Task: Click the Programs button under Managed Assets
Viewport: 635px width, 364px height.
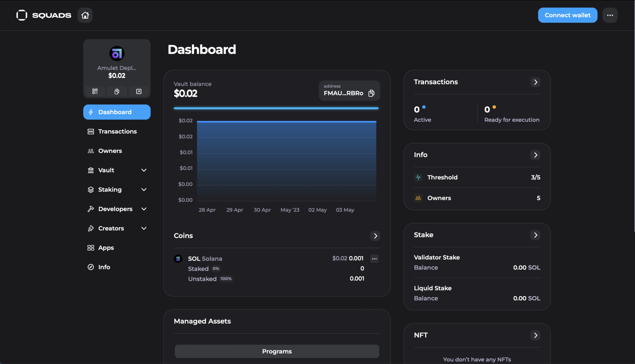Action: (277, 351)
